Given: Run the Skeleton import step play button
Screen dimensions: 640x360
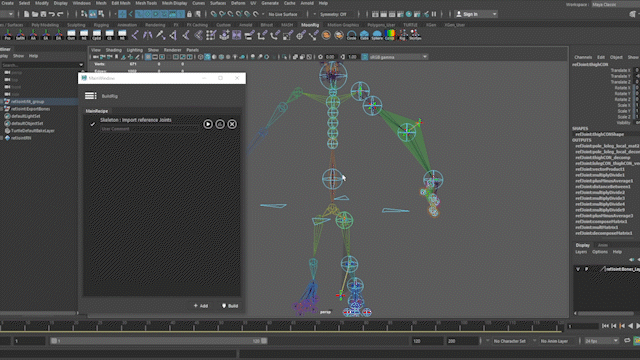Looking at the screenshot, I should [208, 124].
